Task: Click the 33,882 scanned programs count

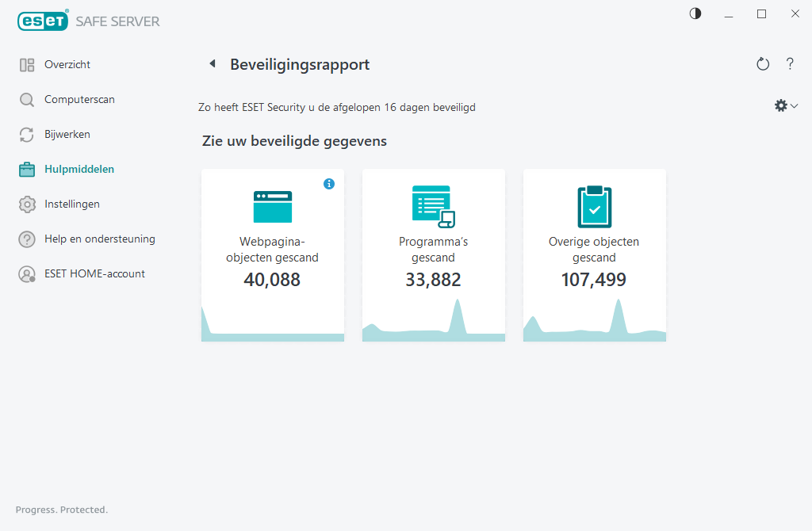Action: click(434, 280)
